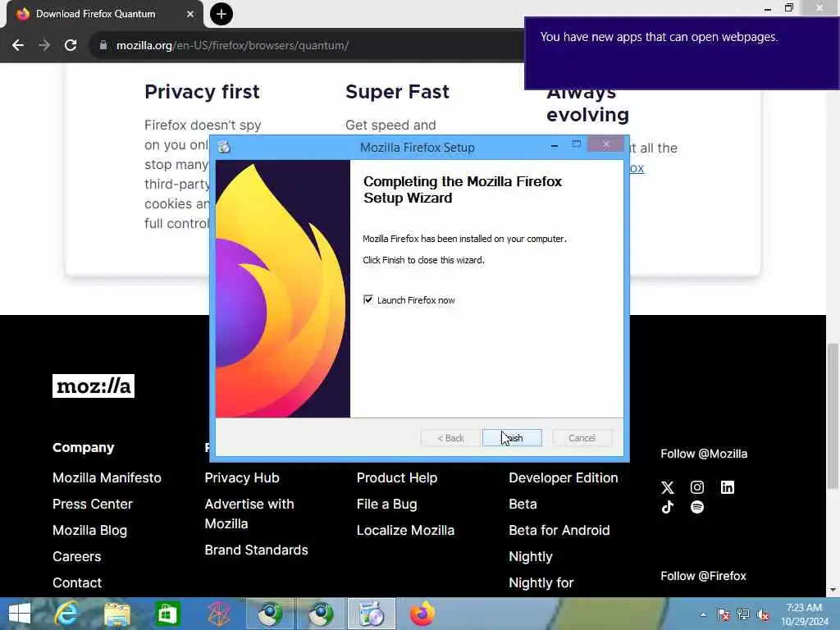This screenshot has width=840, height=630.
Task: Open a new tab with plus button
Action: [x=221, y=14]
